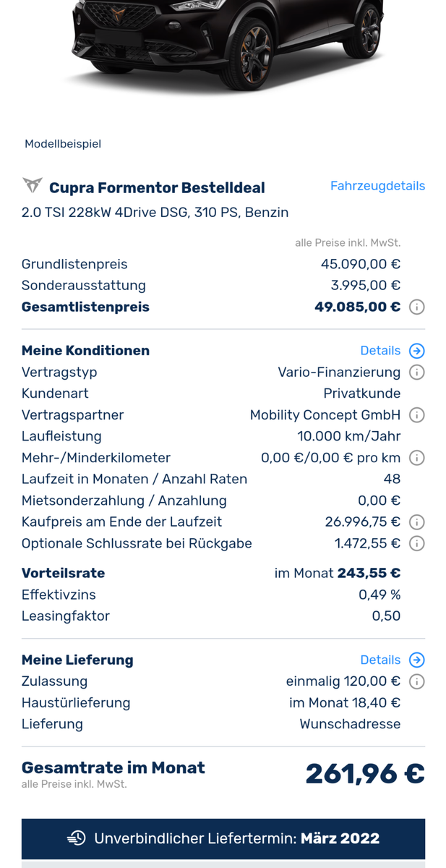This screenshot has height=868, width=446.
Task: Open info for Kaufpreis am Ende der Laufzeit
Action: click(x=416, y=522)
